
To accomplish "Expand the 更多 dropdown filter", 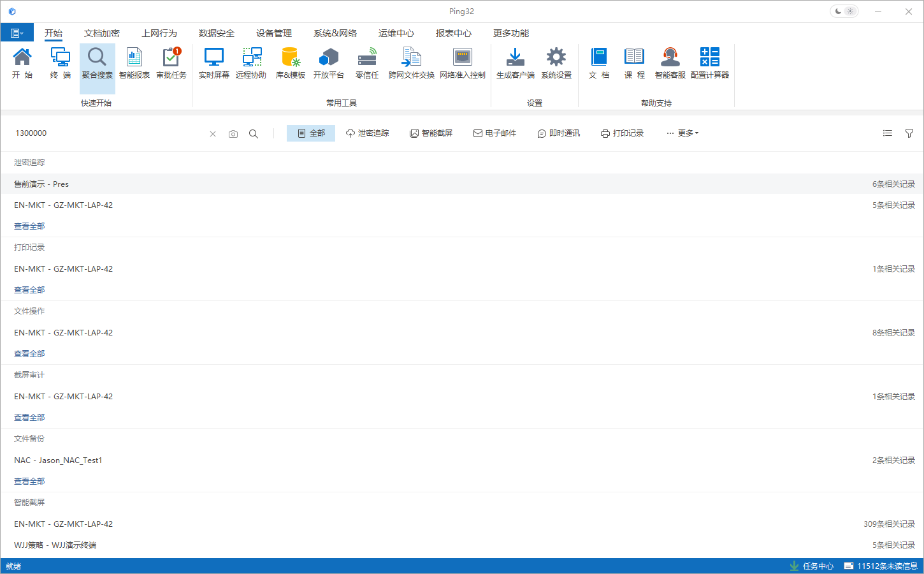I will pyautogui.click(x=682, y=133).
